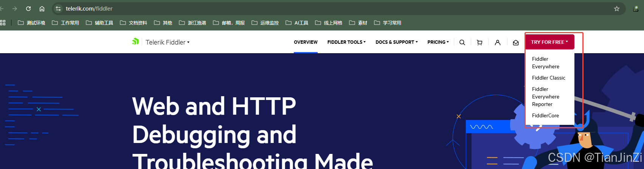Open the 其他 bookmark folder
Viewport: 644px width, 169px height.
coord(163,23)
